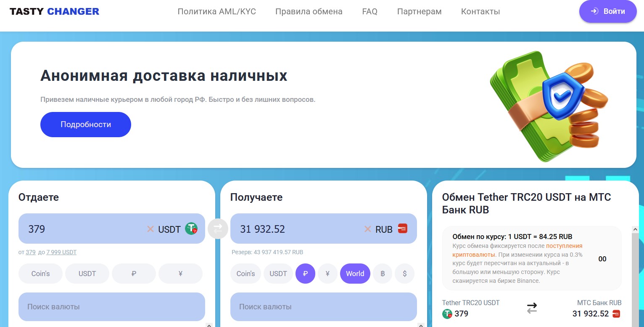Click the red МТС Bank icon in Получаете
Image resolution: width=644 pixels, height=327 pixels.
tap(403, 229)
